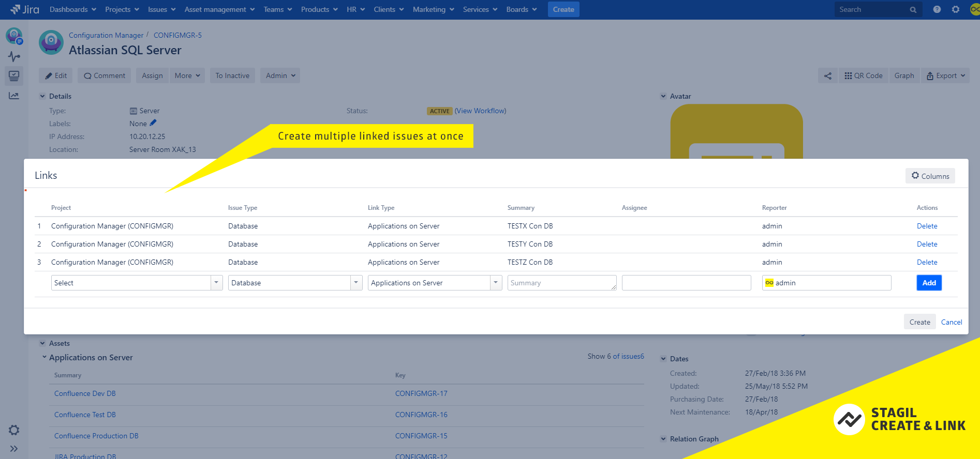Delete the TESTY Con DB row
The image size is (980, 459).
click(927, 244)
